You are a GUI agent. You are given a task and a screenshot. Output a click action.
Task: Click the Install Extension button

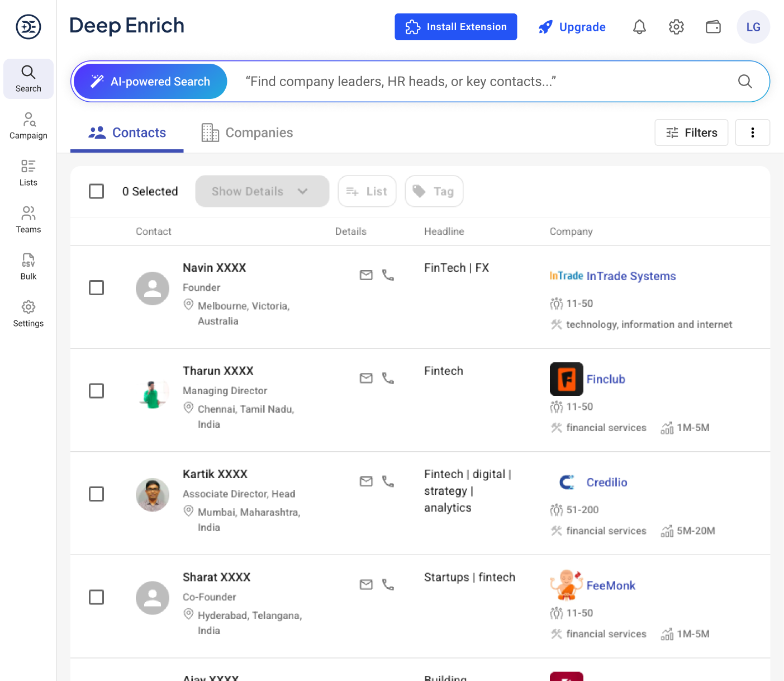[x=455, y=26]
